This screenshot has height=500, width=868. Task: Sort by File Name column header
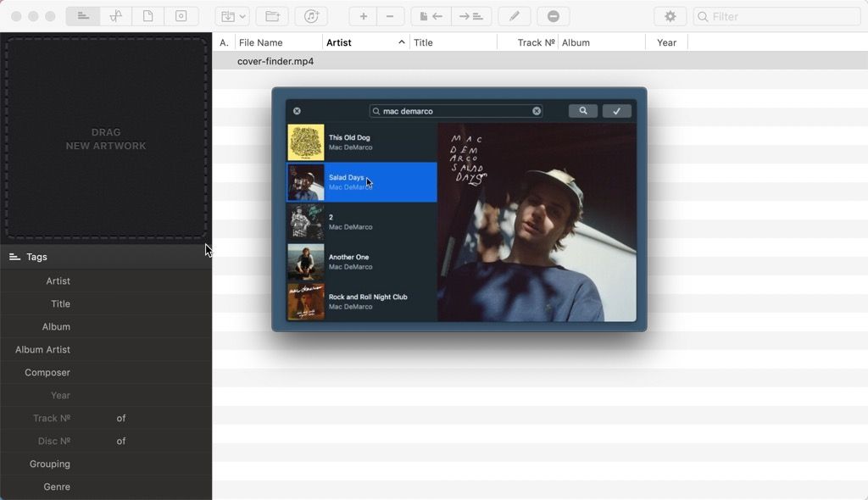click(x=278, y=42)
